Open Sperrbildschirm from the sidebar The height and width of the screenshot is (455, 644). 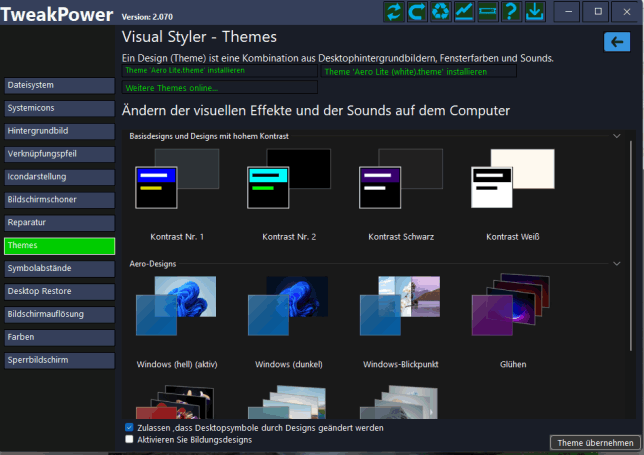point(60,359)
